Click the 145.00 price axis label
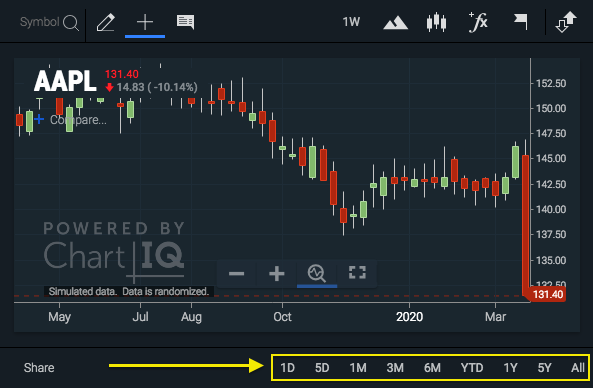 coord(551,158)
